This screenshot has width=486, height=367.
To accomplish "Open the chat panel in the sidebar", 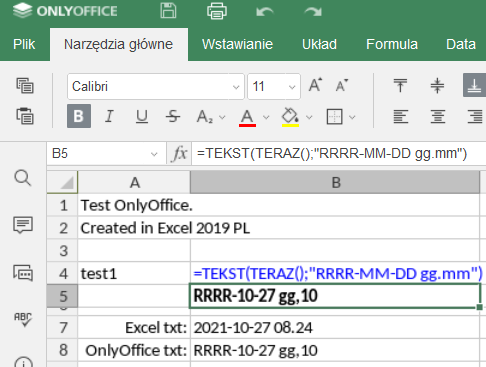I will coord(23,273).
